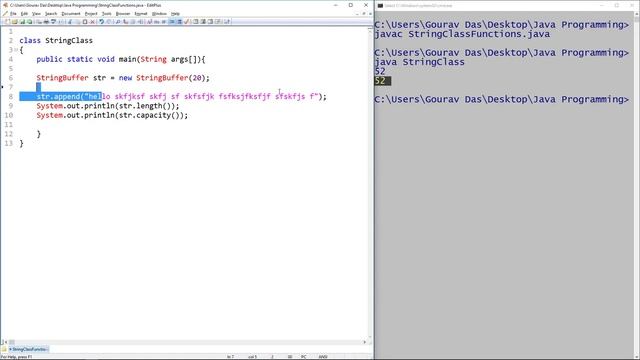Open the File menu
Image resolution: width=640 pixels, height=360 pixels.
coord(13,13)
